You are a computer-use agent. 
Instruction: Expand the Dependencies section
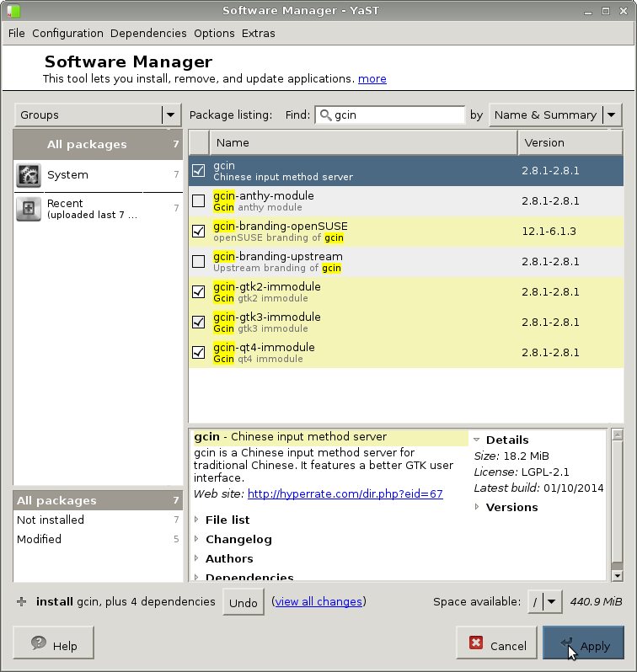[196, 577]
